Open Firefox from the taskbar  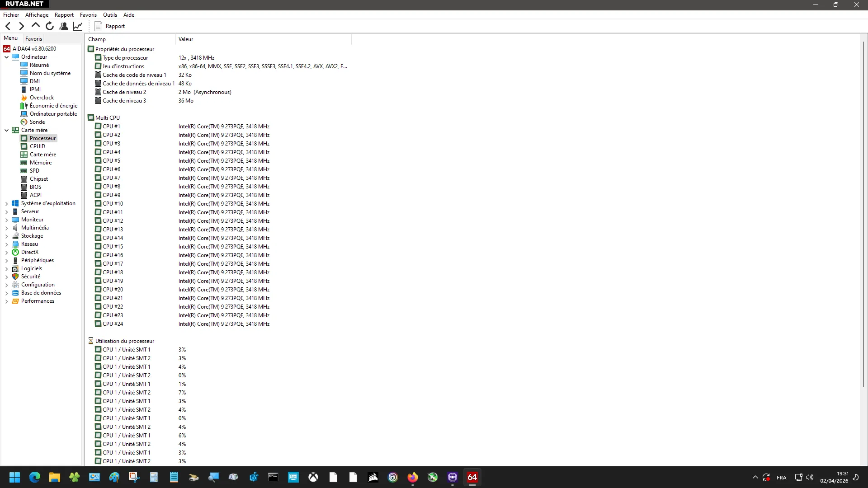[x=412, y=477]
